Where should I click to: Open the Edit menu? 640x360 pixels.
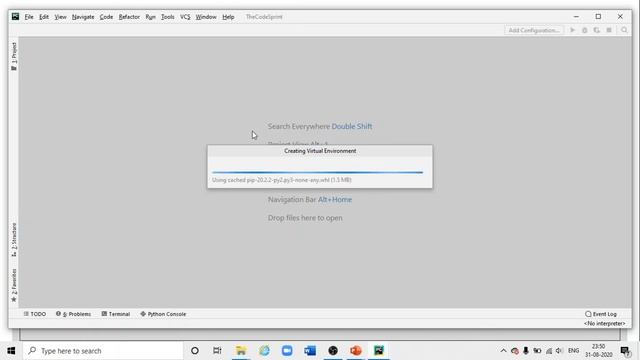44,17
